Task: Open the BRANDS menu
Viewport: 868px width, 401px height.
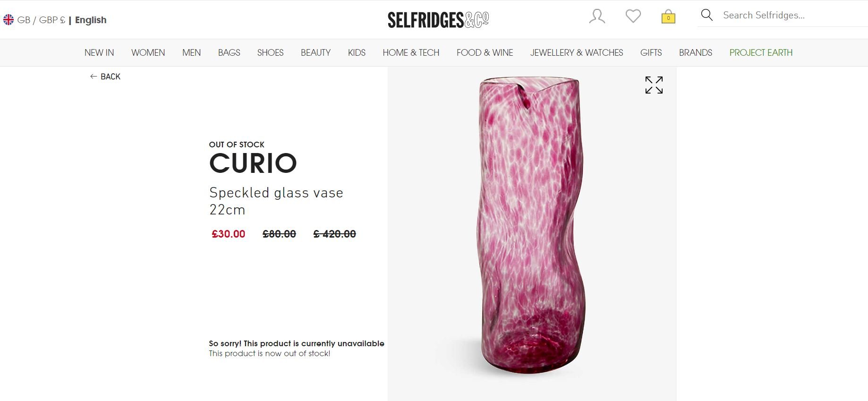Action: [x=696, y=52]
